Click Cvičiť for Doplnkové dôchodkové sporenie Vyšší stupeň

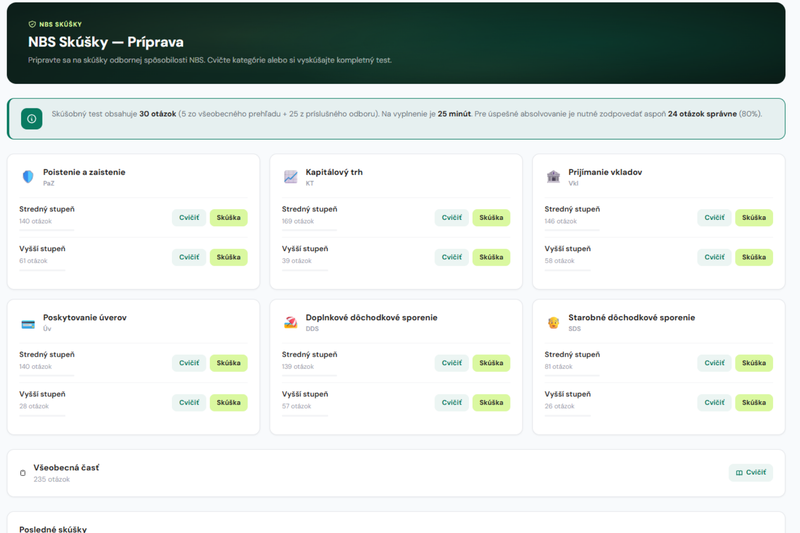[x=452, y=402]
